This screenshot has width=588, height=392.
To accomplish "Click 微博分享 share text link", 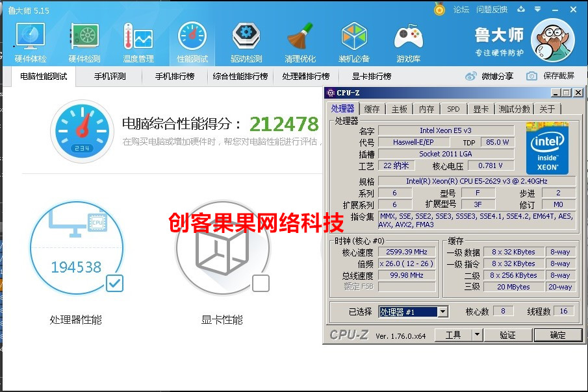I will click(x=497, y=77).
